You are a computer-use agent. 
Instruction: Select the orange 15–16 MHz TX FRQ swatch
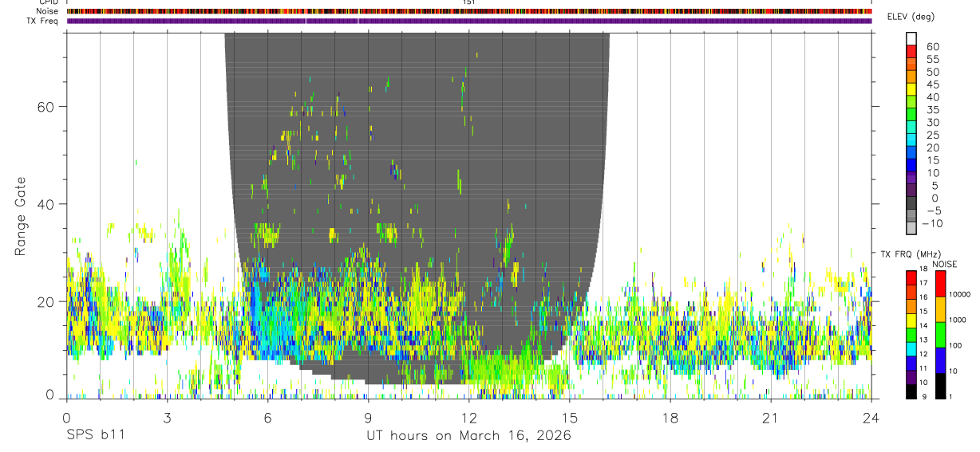click(x=911, y=306)
